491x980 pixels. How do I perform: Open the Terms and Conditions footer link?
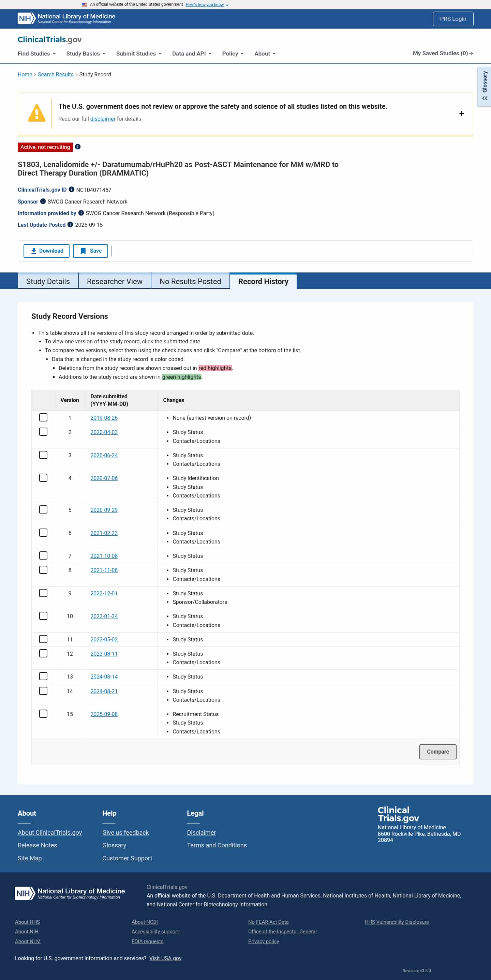tap(217, 845)
